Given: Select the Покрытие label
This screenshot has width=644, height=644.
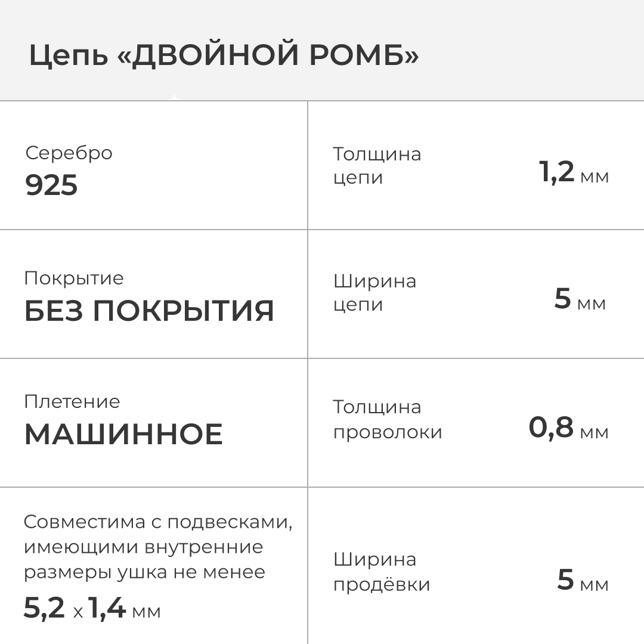Looking at the screenshot, I should click(74, 278).
